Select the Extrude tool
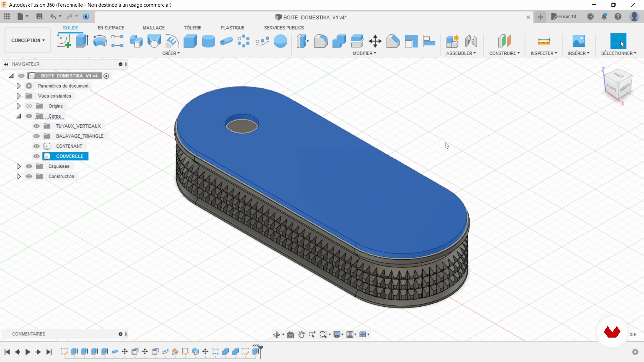This screenshot has width=644, height=362. (82, 41)
